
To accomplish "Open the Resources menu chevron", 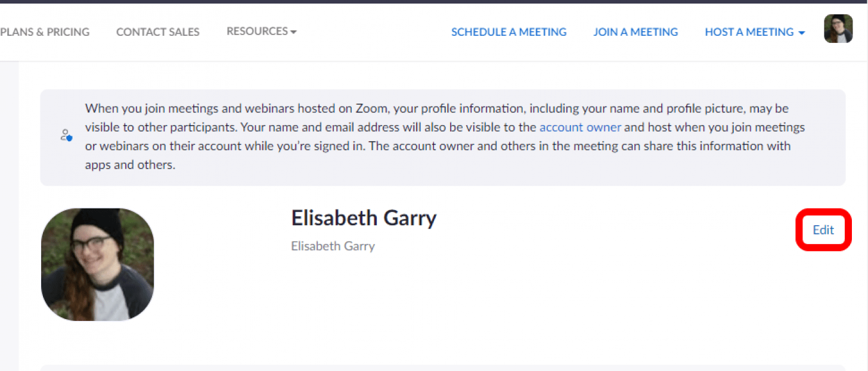I will tap(294, 32).
